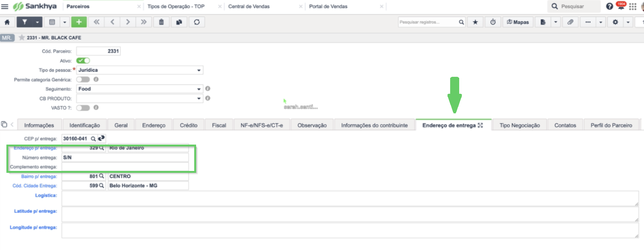
Task: Open the hamburger main menu
Action: [5, 6]
